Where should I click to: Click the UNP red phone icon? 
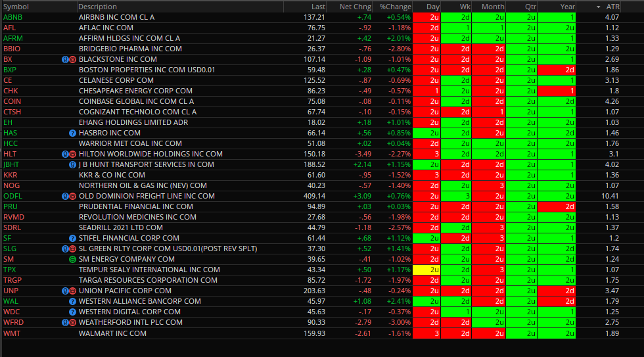pos(73,291)
